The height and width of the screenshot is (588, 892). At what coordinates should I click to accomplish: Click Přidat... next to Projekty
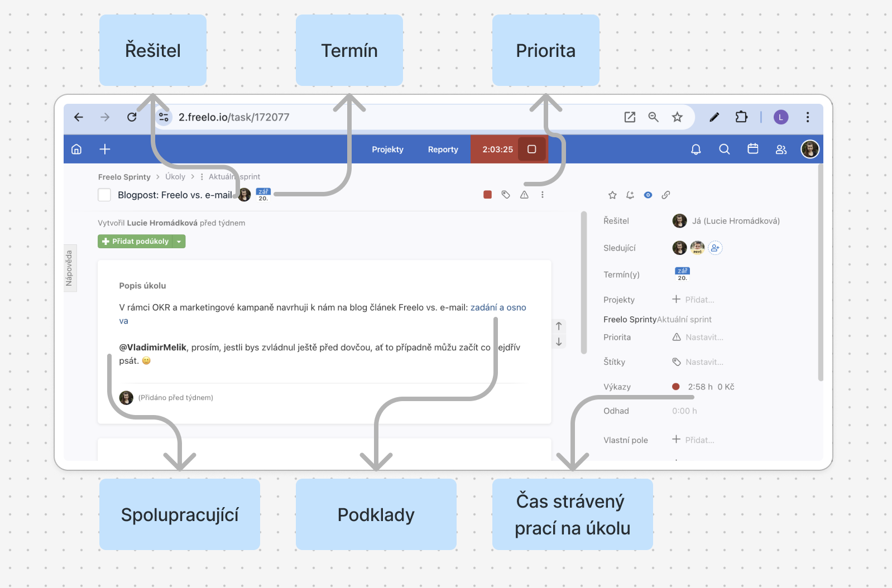tap(693, 300)
